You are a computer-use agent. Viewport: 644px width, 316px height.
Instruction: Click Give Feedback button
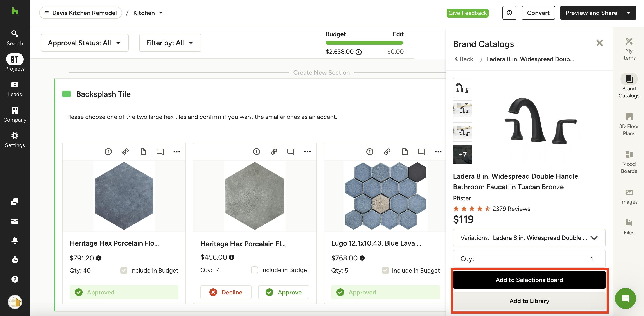pyautogui.click(x=467, y=13)
